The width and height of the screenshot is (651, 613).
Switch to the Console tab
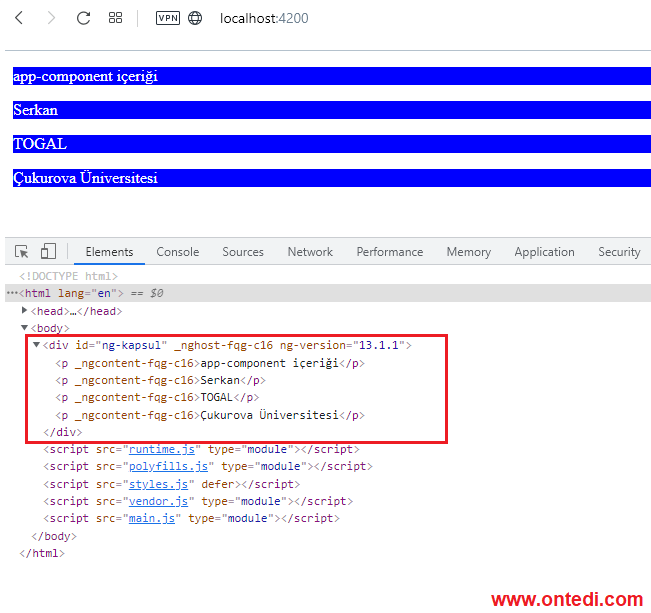click(178, 252)
